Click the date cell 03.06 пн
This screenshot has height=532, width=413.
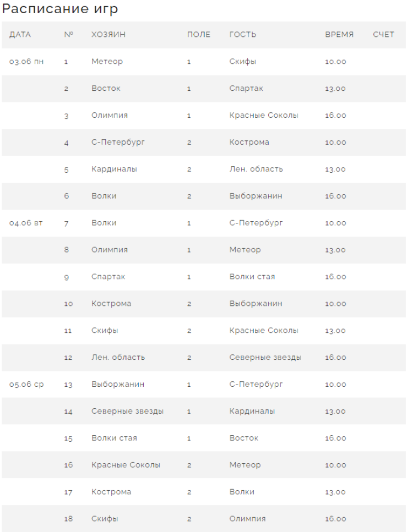click(26, 62)
